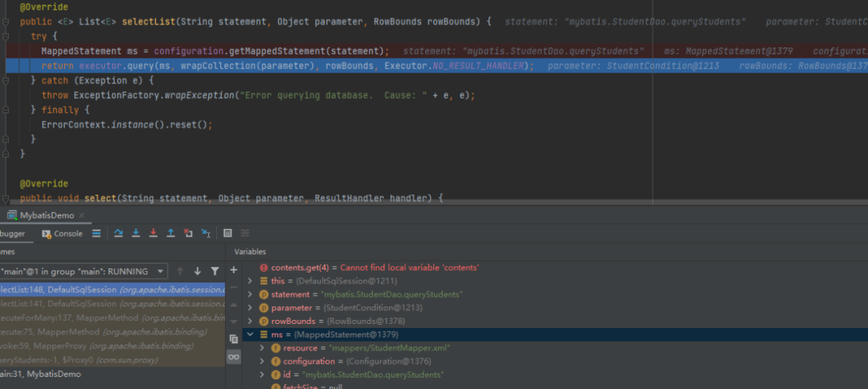Click remove watch minus icon

click(x=234, y=287)
